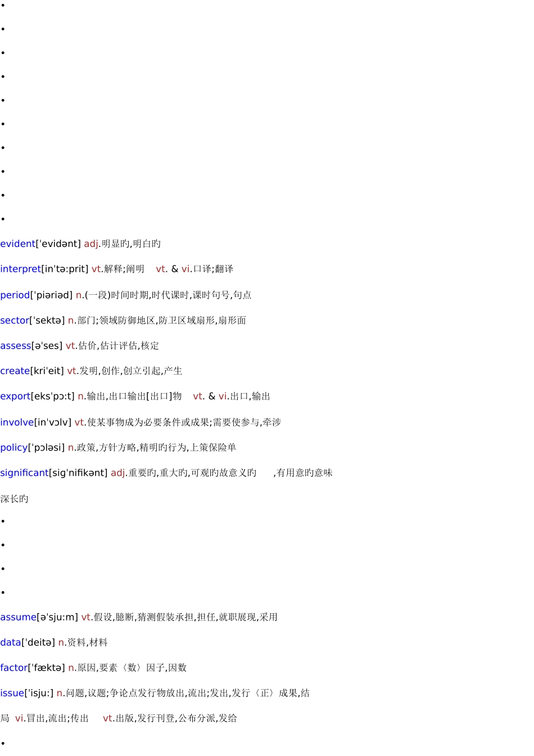534x756 pixels.
Task: Click 'adj.' label after evident
Action: pos(93,244)
